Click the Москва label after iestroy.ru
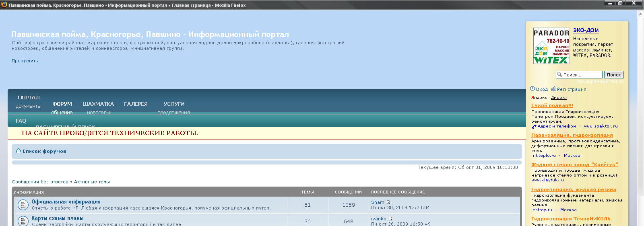Image resolution: width=644 pixels, height=226 pixels. pos(568,210)
